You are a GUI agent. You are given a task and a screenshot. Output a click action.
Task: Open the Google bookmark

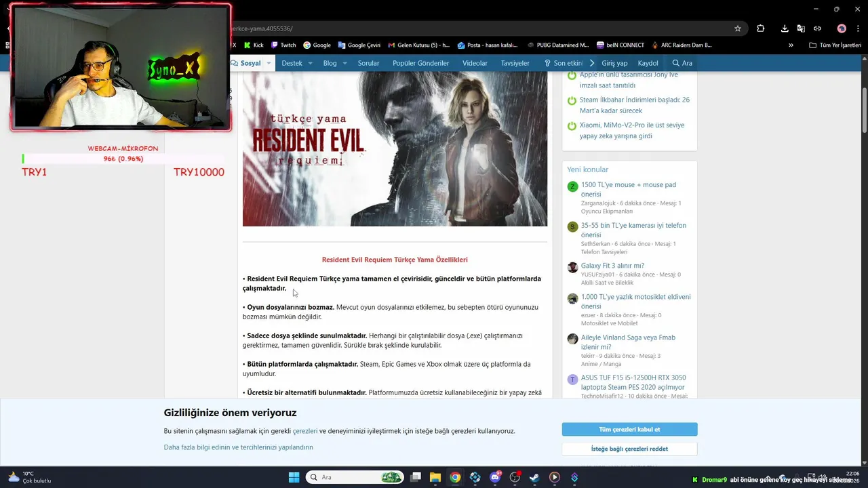[317, 45]
